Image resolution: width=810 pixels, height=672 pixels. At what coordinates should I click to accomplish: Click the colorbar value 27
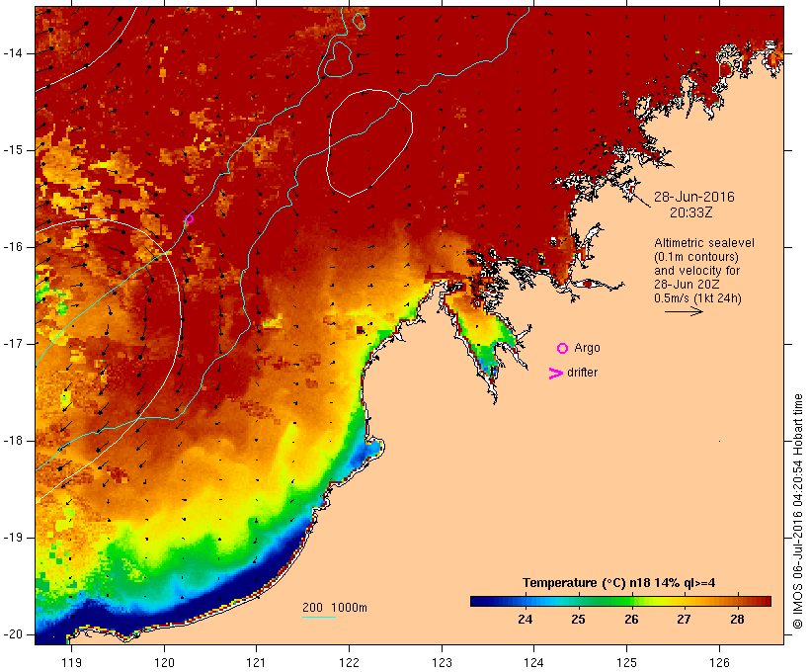pyautogui.click(x=684, y=619)
